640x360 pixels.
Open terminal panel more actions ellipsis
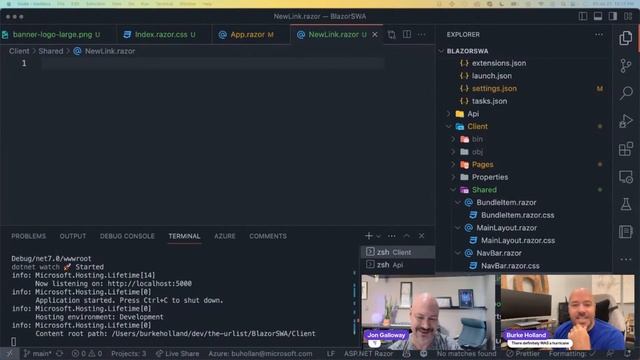[392, 236]
